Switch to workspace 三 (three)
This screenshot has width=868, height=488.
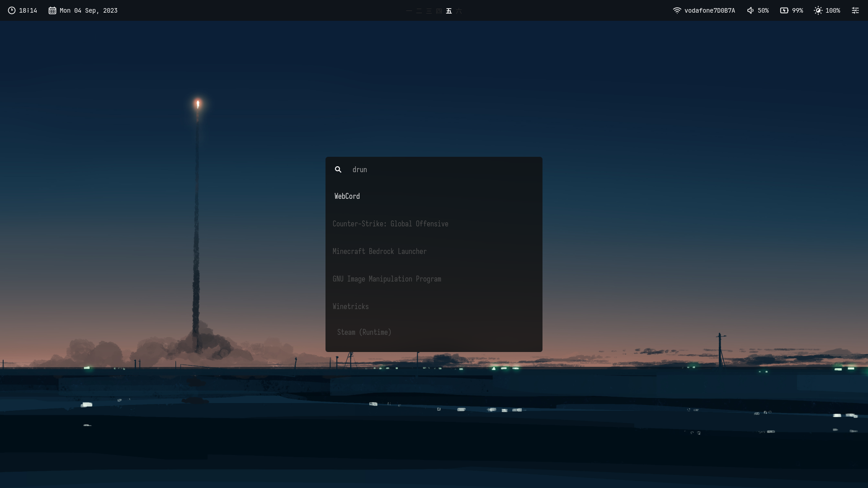[429, 11]
